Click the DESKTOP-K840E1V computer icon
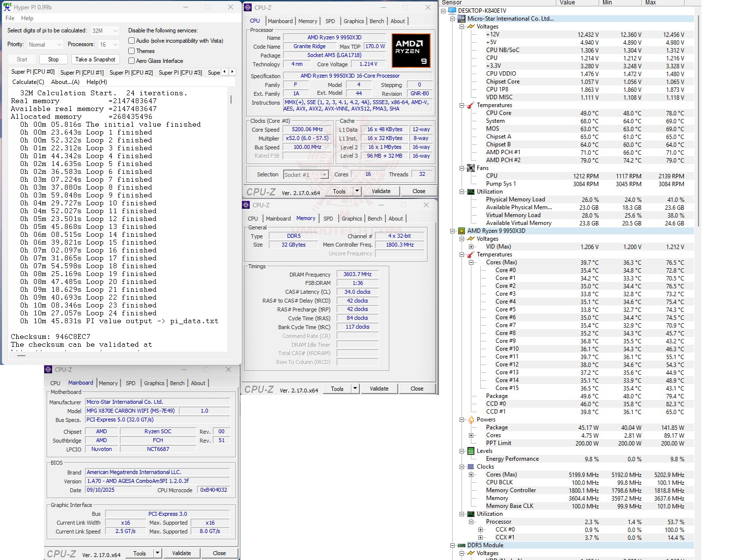This screenshot has height=560, width=755. coord(452,11)
